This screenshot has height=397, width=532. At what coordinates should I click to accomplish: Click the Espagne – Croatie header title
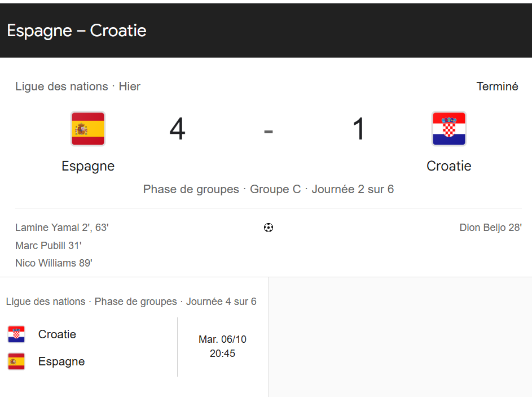(77, 30)
